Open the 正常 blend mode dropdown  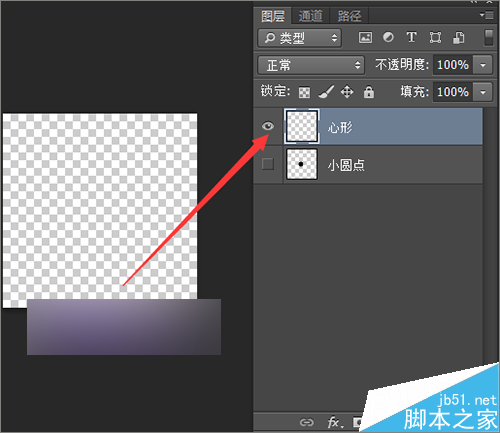tap(311, 65)
